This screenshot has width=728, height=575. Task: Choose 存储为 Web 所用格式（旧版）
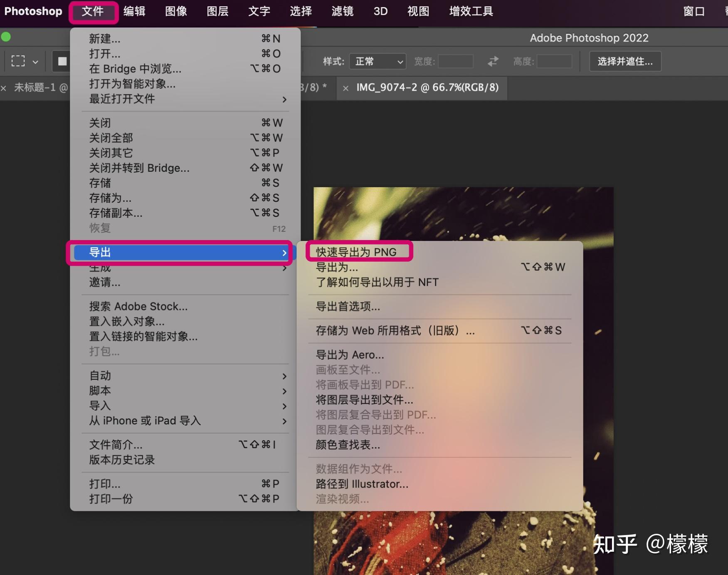click(x=394, y=331)
